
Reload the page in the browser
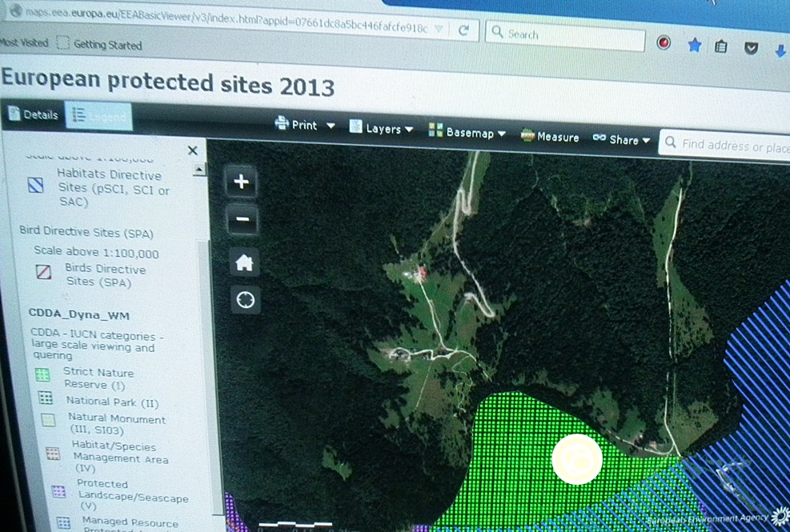[463, 30]
